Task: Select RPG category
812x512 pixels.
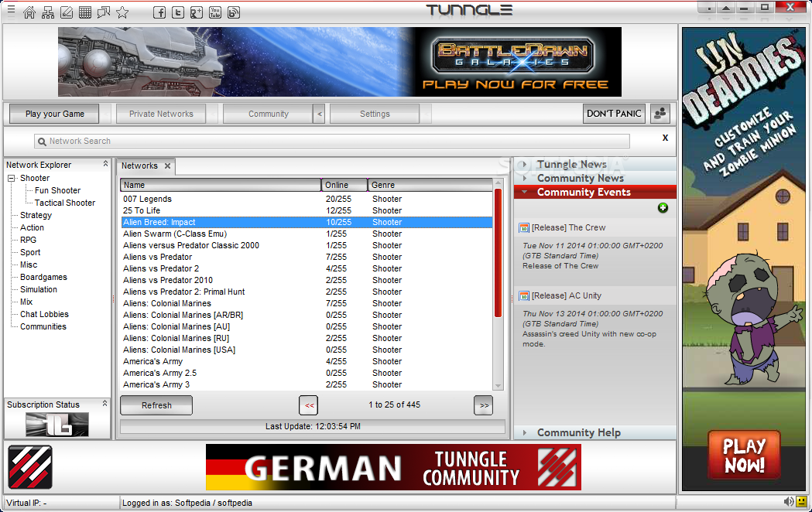Action: click(x=28, y=240)
